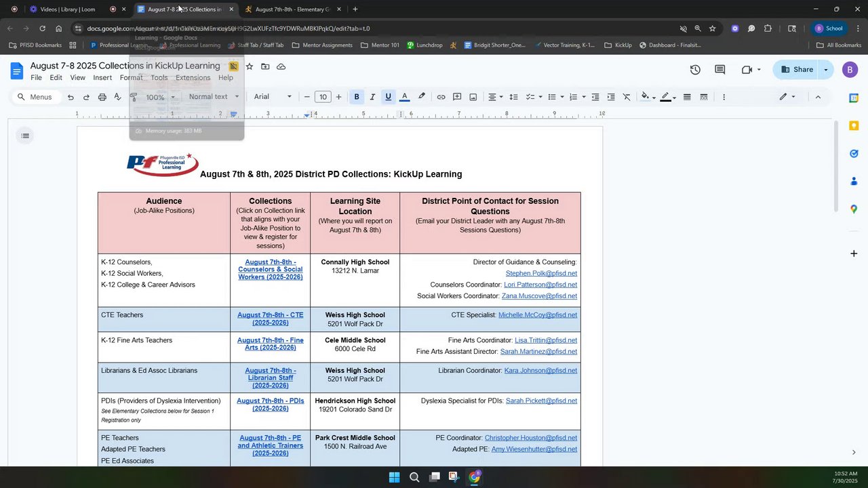Screen dimensions: 868x488
Task: Toggle underline formatting
Action: pyautogui.click(x=388, y=97)
